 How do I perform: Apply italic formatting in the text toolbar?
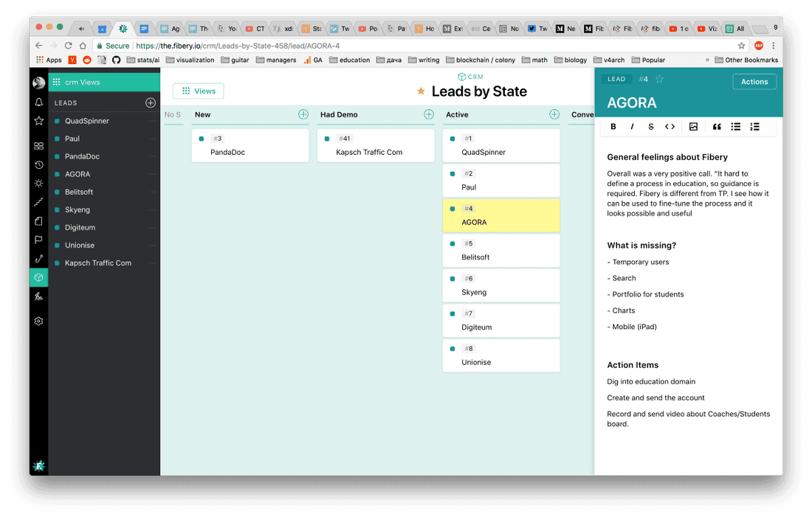point(633,126)
